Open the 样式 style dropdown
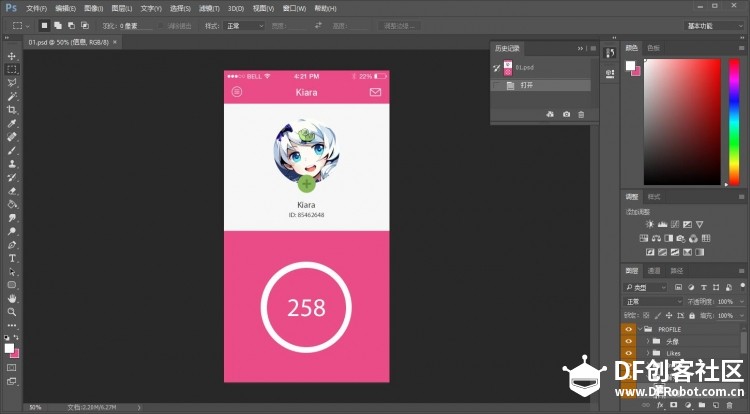 (244, 26)
